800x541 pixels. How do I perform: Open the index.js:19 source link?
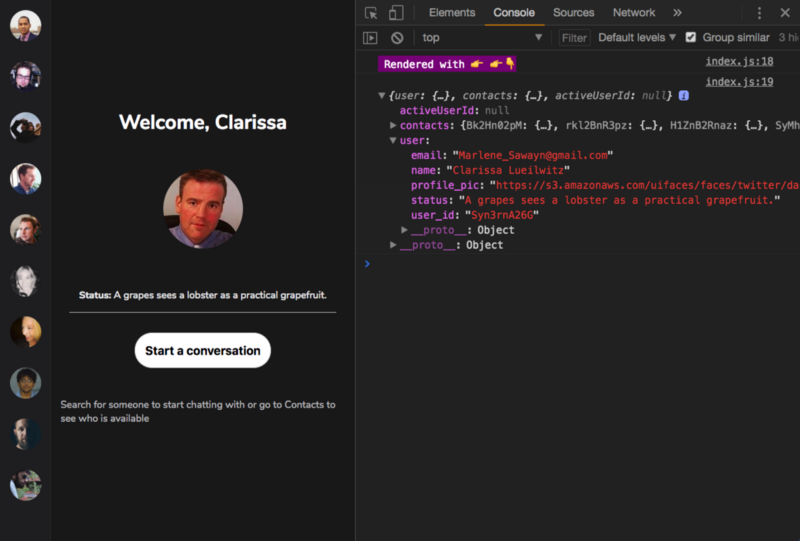tap(739, 82)
